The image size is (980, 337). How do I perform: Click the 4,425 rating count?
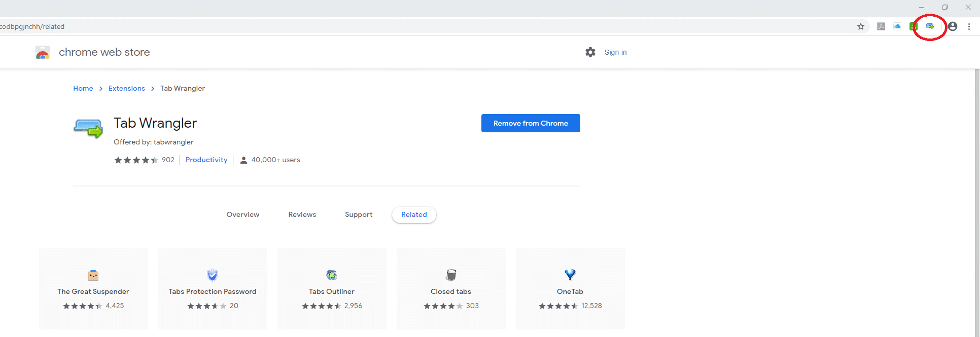[x=115, y=306]
